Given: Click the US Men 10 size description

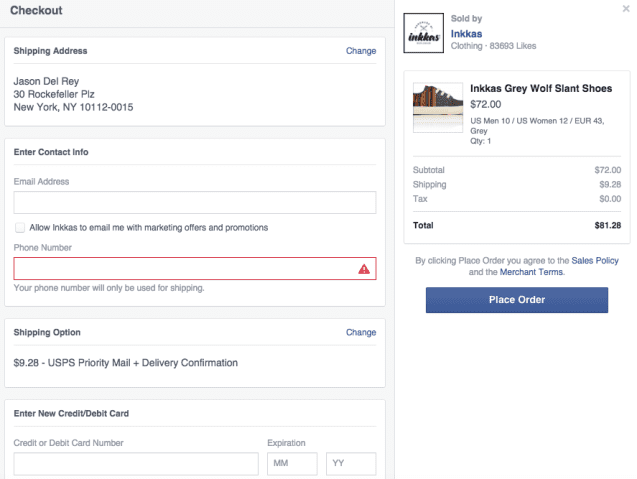Looking at the screenshot, I should click(537, 126).
